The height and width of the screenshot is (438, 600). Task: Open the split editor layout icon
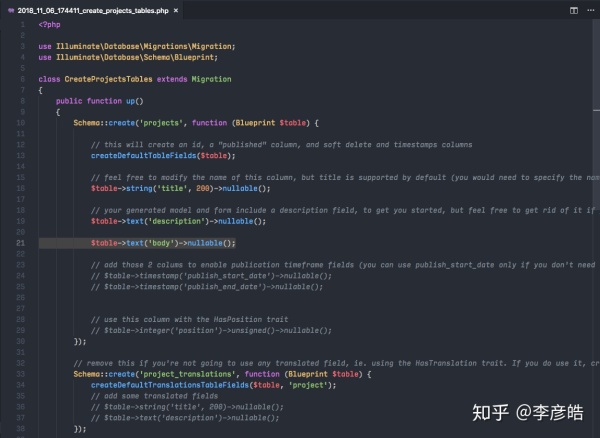pyautogui.click(x=574, y=10)
